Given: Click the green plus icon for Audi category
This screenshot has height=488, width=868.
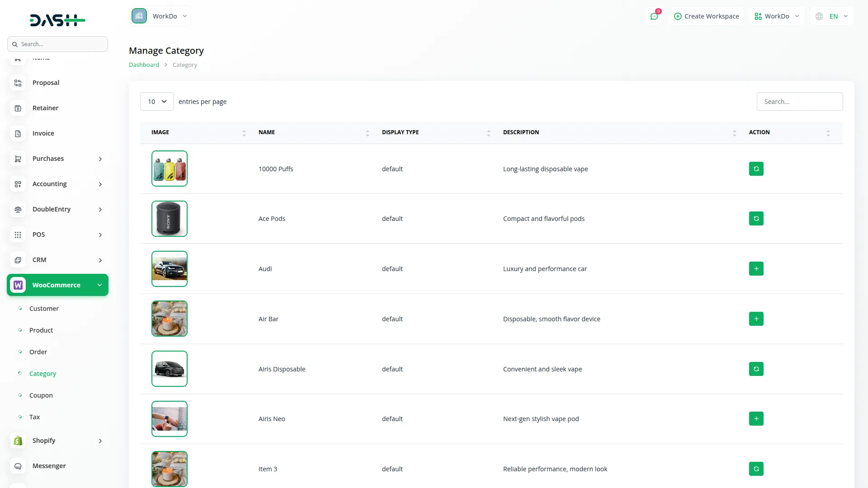Looking at the screenshot, I should pos(755,268).
